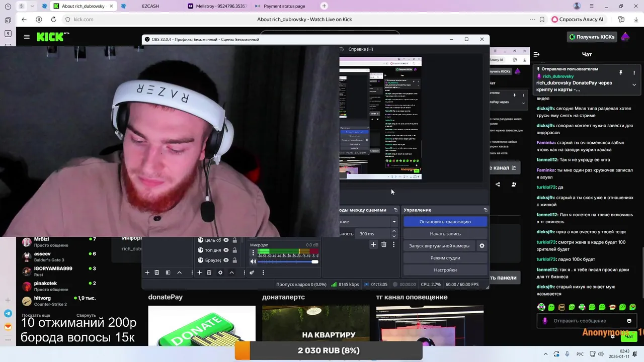
Task: Increase transition duration stepper up
Action: coord(394,231)
